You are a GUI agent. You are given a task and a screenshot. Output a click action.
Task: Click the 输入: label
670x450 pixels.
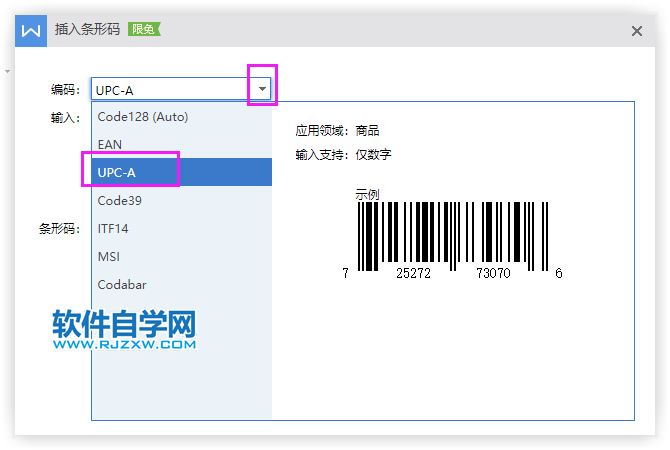tap(65, 117)
